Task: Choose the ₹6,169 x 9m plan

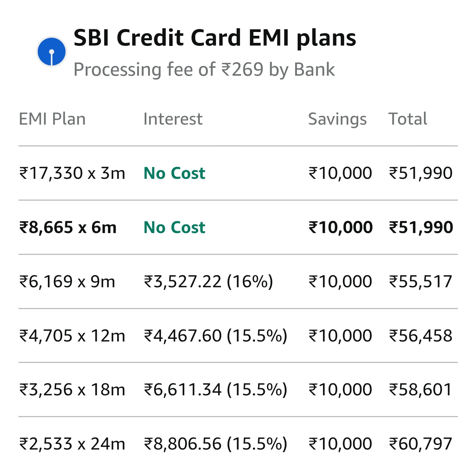Action: click(67, 282)
